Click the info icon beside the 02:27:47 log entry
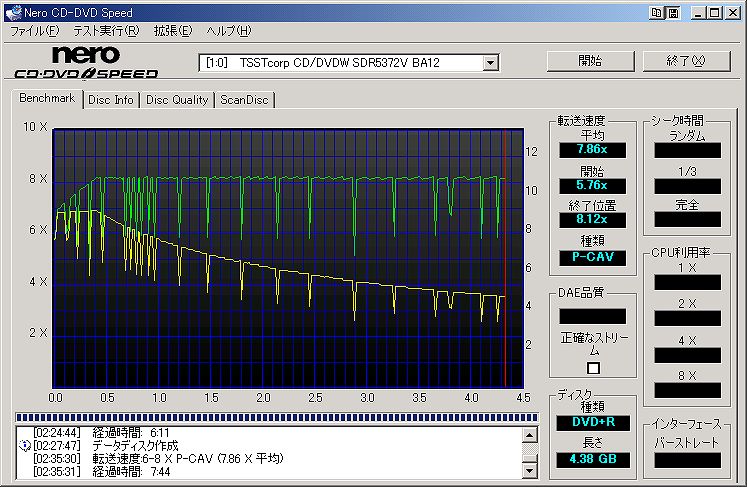This screenshot has width=747, height=487. pyautogui.click(x=24, y=446)
